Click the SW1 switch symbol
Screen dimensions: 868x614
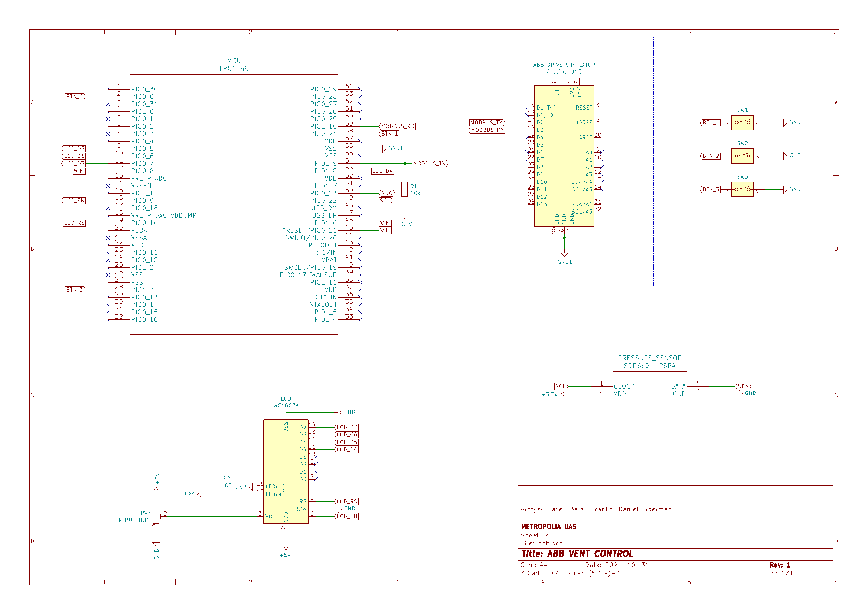pyautogui.click(x=742, y=123)
